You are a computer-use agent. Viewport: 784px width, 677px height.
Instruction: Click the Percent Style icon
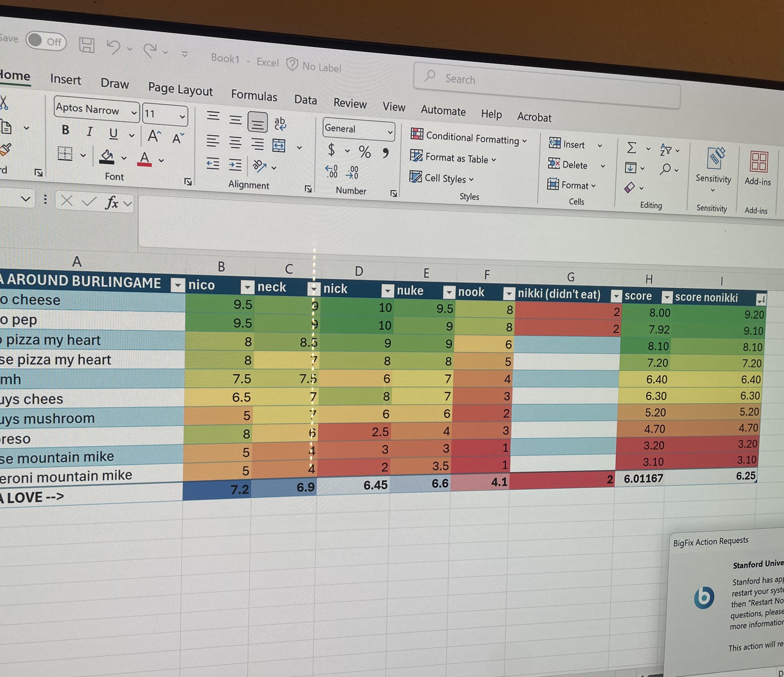[364, 152]
